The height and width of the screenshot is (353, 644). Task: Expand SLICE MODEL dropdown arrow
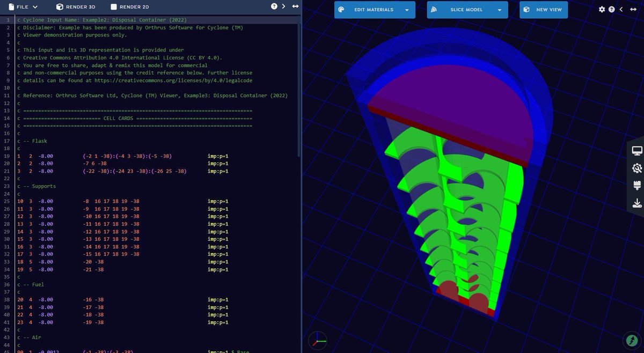[x=500, y=10]
